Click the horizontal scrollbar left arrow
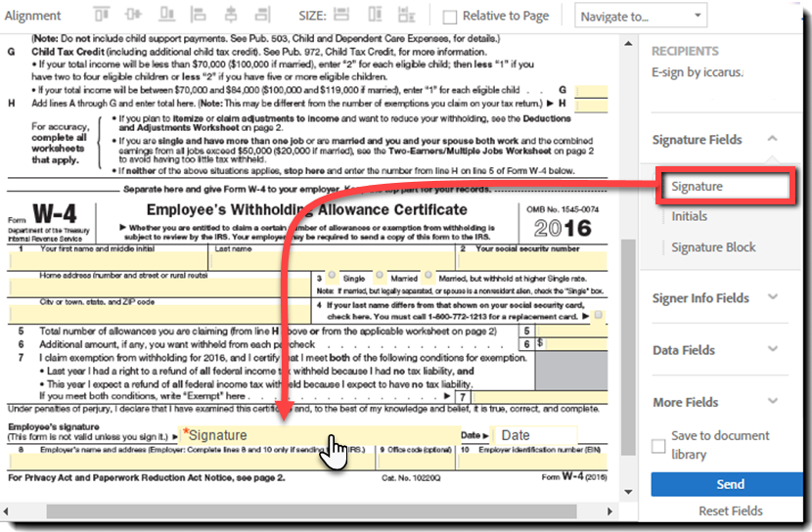Screen dimensions: 812x532 click(x=5, y=511)
